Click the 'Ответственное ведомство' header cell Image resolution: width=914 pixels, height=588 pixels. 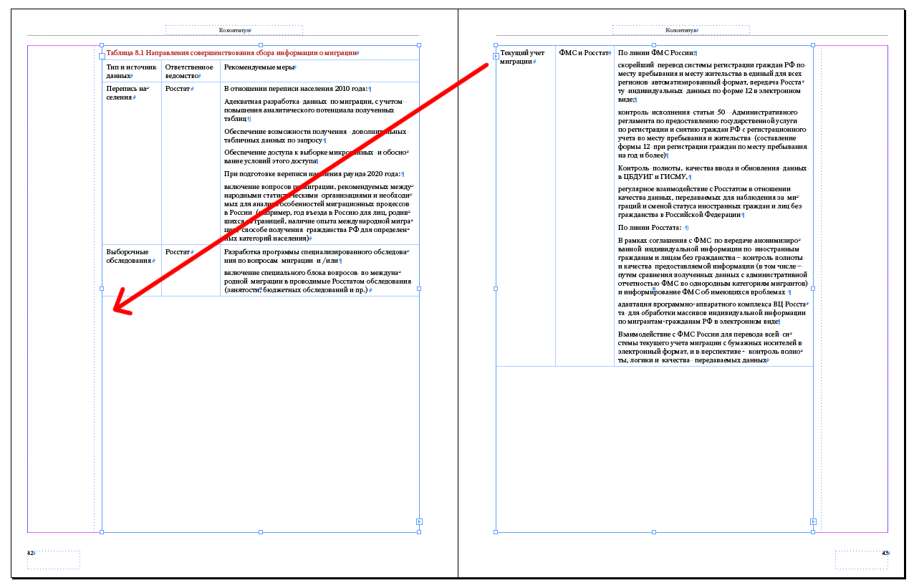pos(191,71)
